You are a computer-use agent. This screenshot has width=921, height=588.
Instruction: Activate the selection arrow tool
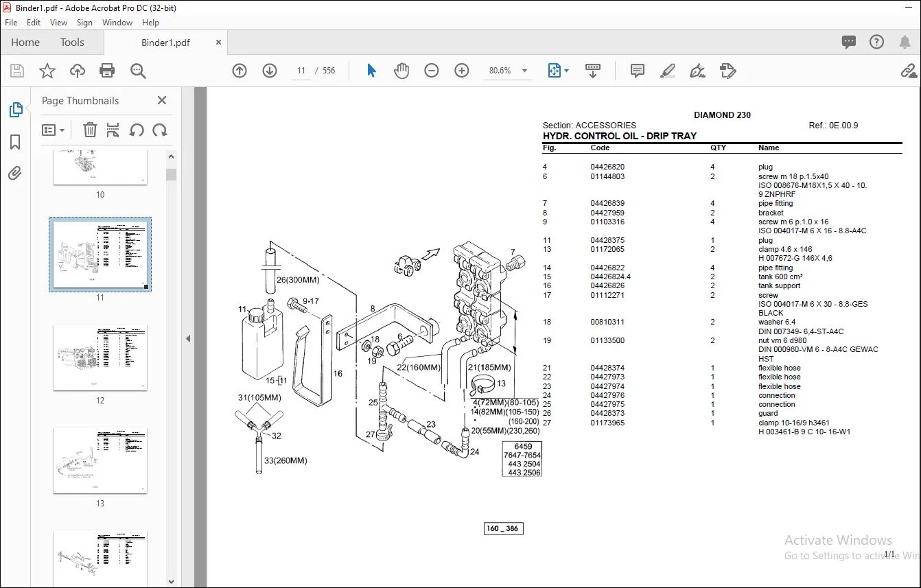coord(371,71)
